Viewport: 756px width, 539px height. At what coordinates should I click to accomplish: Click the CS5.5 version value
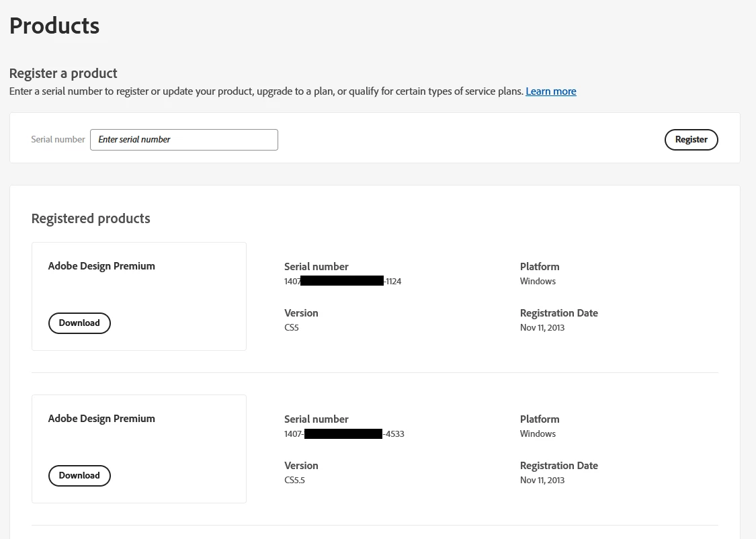tap(294, 480)
